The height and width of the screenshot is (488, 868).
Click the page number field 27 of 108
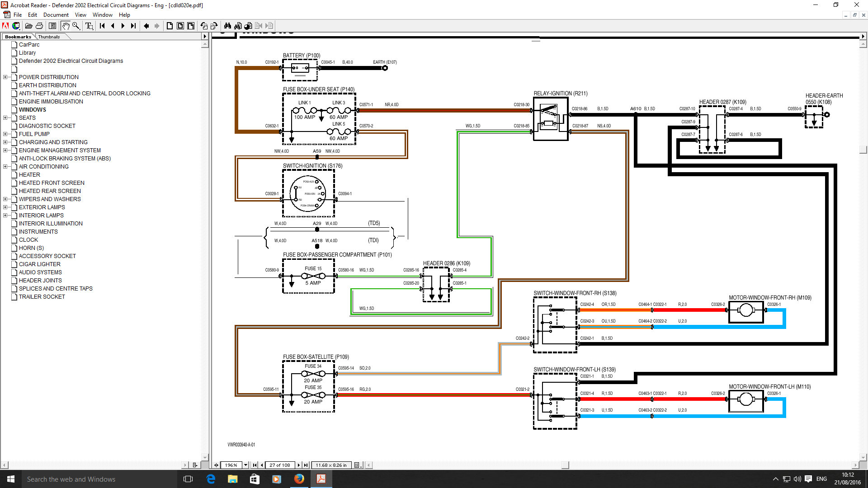point(280,465)
